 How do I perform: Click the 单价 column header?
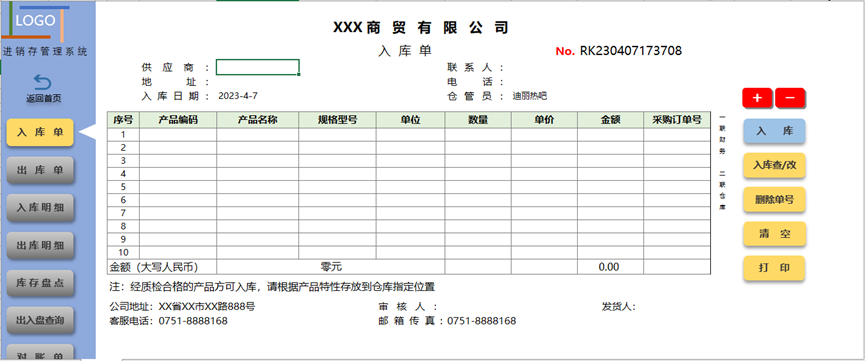pos(544,120)
